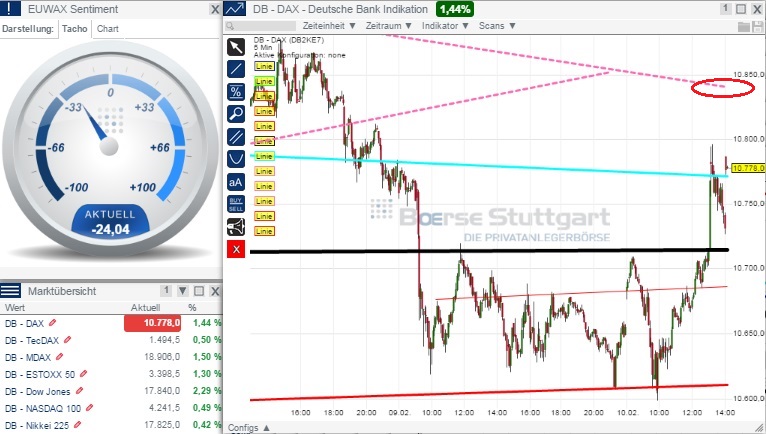
Task: Click the chart window group number 1 button
Action: pyautogui.click(x=725, y=9)
